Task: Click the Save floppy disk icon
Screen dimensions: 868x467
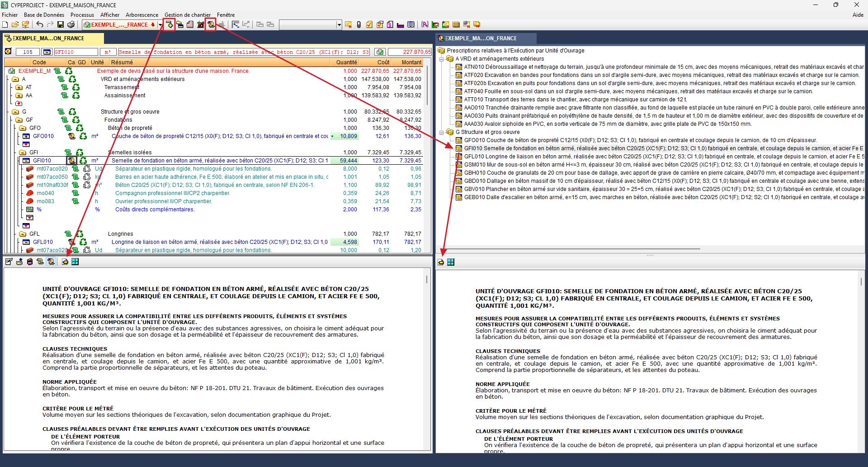Action: click(x=61, y=24)
